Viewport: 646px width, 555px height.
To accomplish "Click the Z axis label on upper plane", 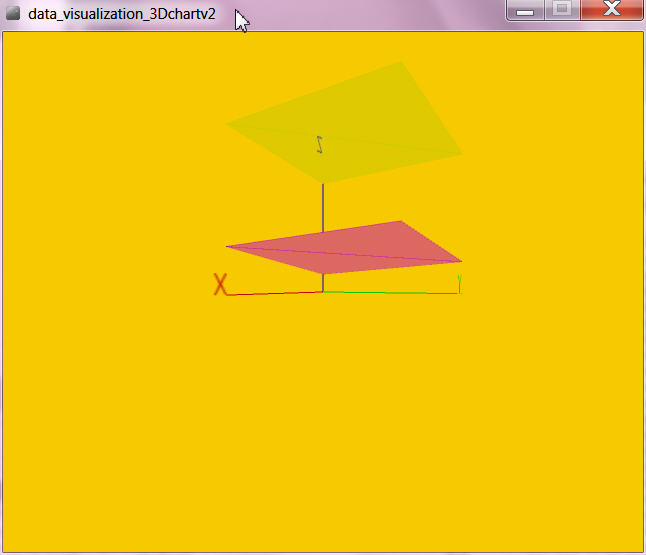I will [x=320, y=144].
